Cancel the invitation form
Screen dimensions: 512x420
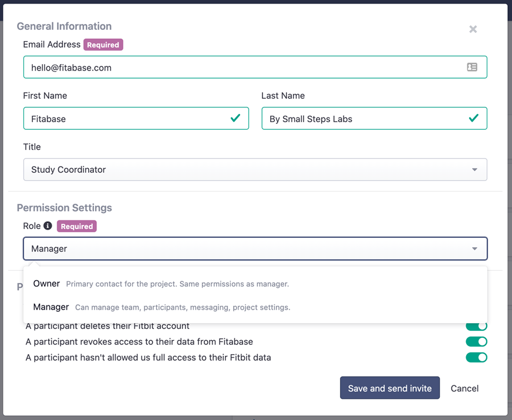pos(464,388)
